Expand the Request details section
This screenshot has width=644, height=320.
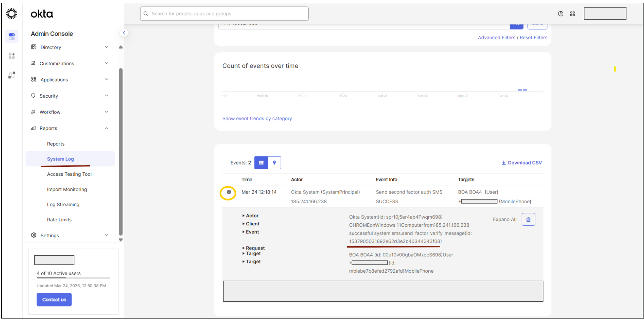253,248
